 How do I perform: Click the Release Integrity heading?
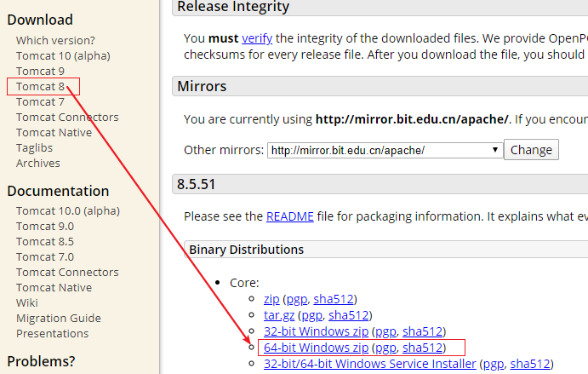233,7
